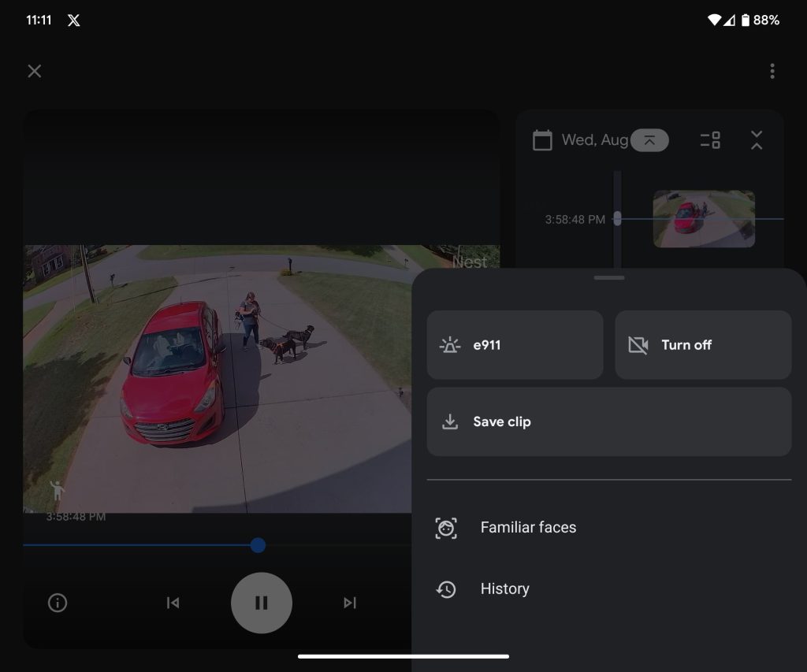Close the camera view with X icon
807x672 pixels.
(35, 71)
